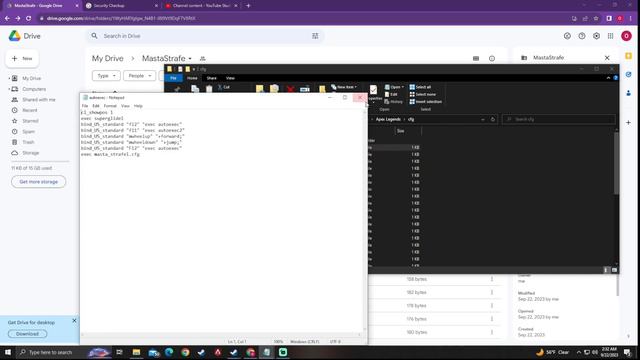Viewport: 640px width, 360px height.
Task: Open the Explorer Open dropdown button
Action: [x=394, y=87]
